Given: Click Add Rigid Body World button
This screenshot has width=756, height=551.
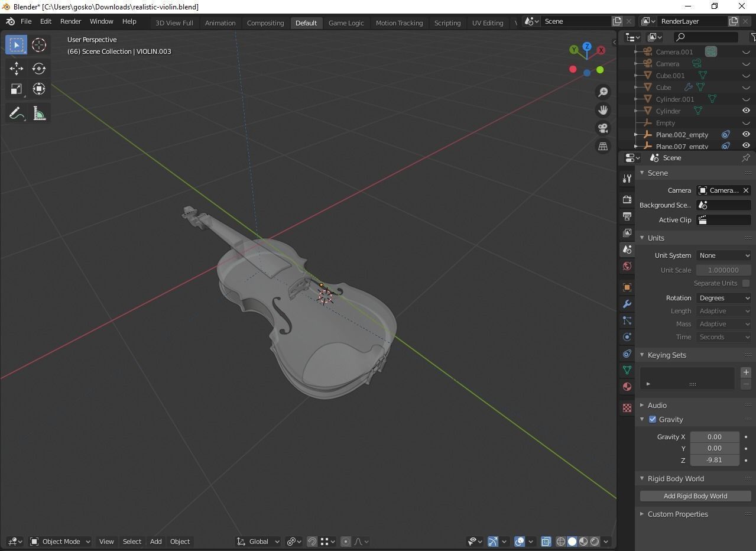Looking at the screenshot, I should pos(695,496).
